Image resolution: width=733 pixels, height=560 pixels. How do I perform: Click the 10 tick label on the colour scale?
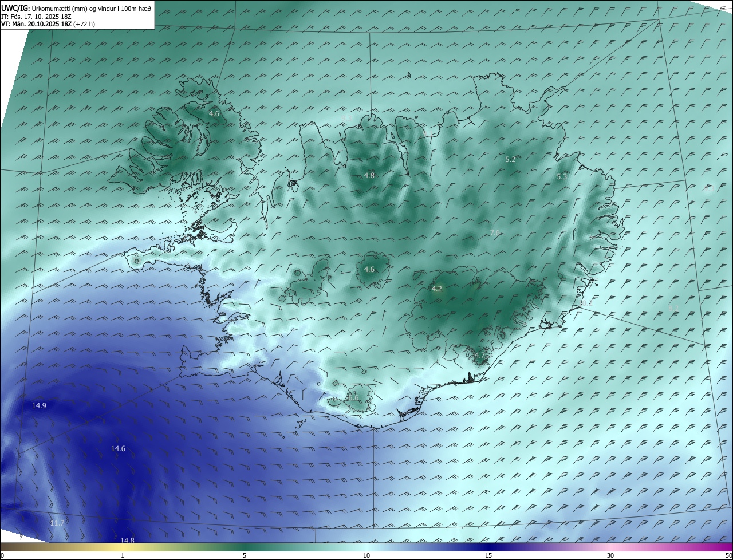(366, 555)
